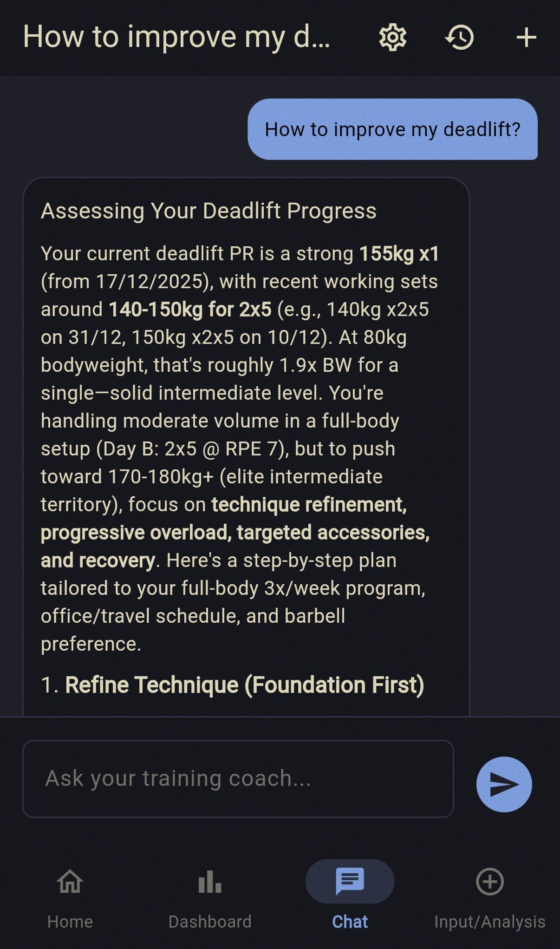Tap the 'How to improve my deadlift?' bubble
The image size is (560, 949).
[x=393, y=130]
